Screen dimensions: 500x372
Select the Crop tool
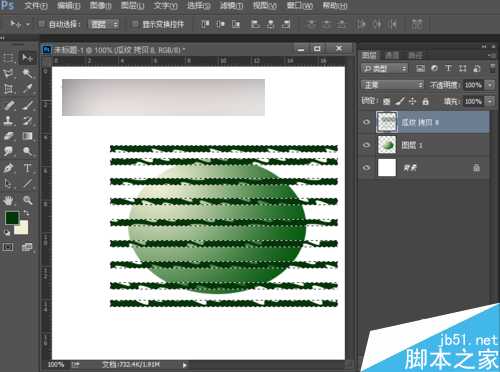coord(8,89)
